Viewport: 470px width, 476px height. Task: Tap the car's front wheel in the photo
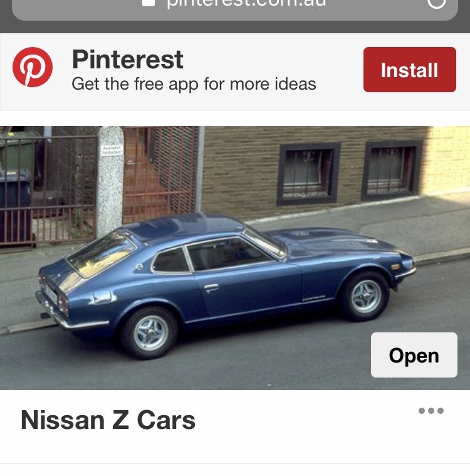point(366,296)
